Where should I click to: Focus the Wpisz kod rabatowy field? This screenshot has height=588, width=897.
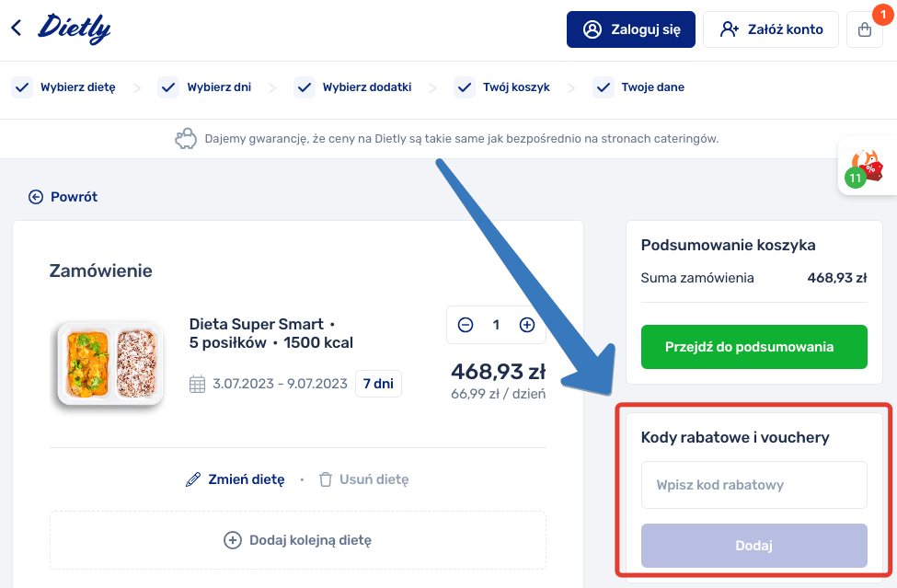[753, 485]
